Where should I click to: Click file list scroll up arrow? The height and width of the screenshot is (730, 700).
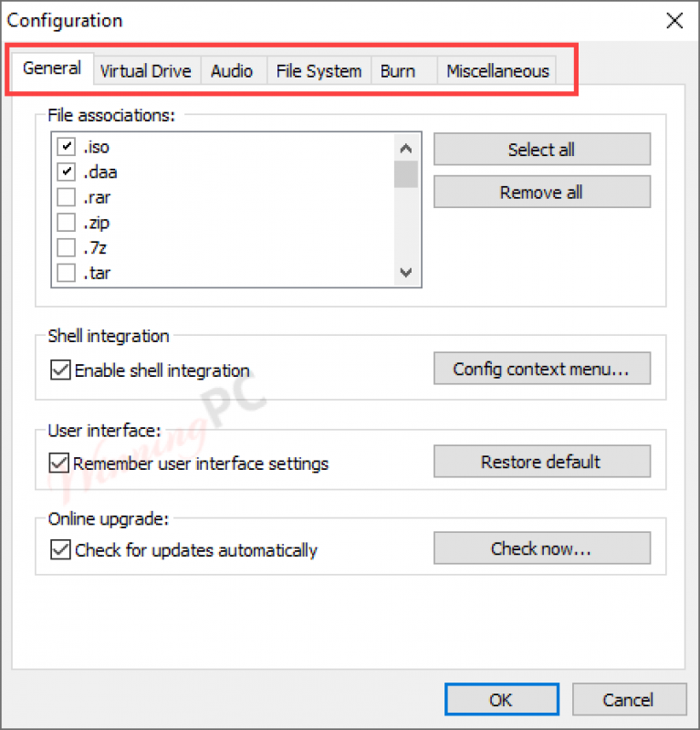pyautogui.click(x=406, y=149)
